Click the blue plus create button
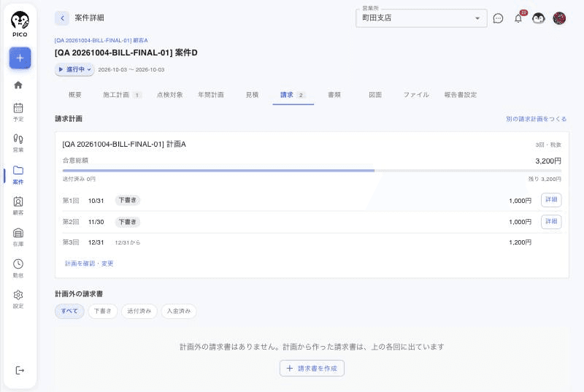The width and height of the screenshot is (584, 392). [x=20, y=58]
